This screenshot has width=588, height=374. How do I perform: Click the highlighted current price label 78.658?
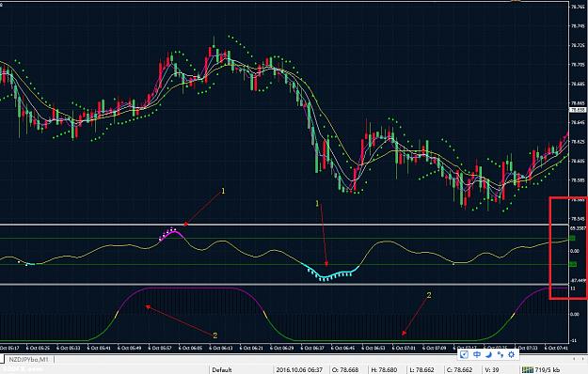tap(578, 110)
